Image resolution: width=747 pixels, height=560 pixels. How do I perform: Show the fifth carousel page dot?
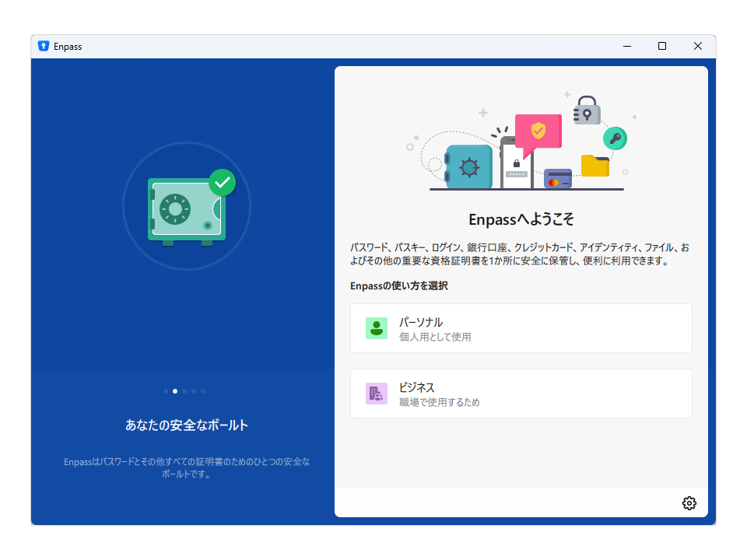coord(203,391)
